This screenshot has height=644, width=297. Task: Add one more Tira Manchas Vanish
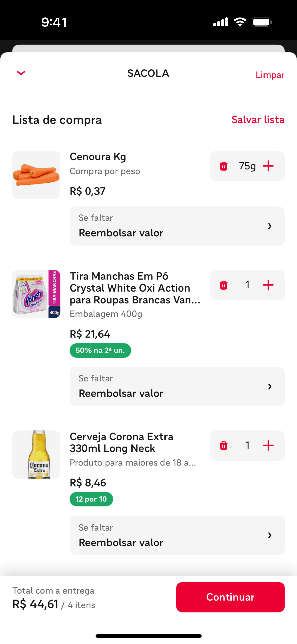point(268,285)
